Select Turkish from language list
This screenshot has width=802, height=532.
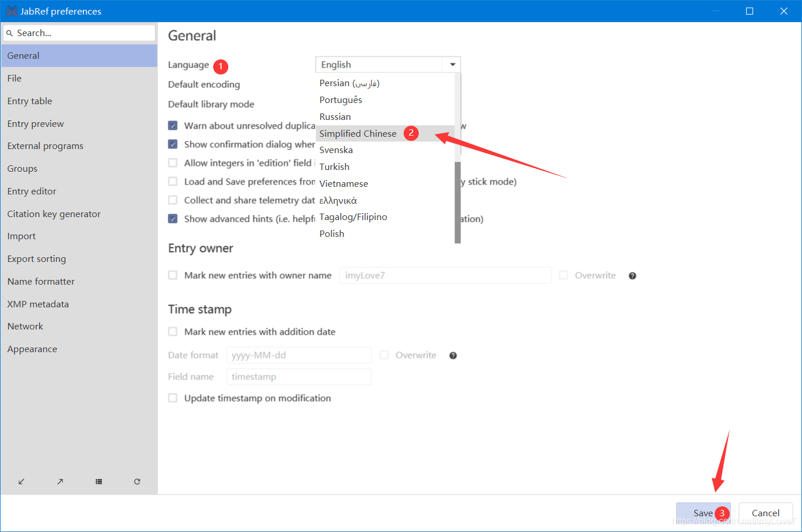(x=385, y=167)
